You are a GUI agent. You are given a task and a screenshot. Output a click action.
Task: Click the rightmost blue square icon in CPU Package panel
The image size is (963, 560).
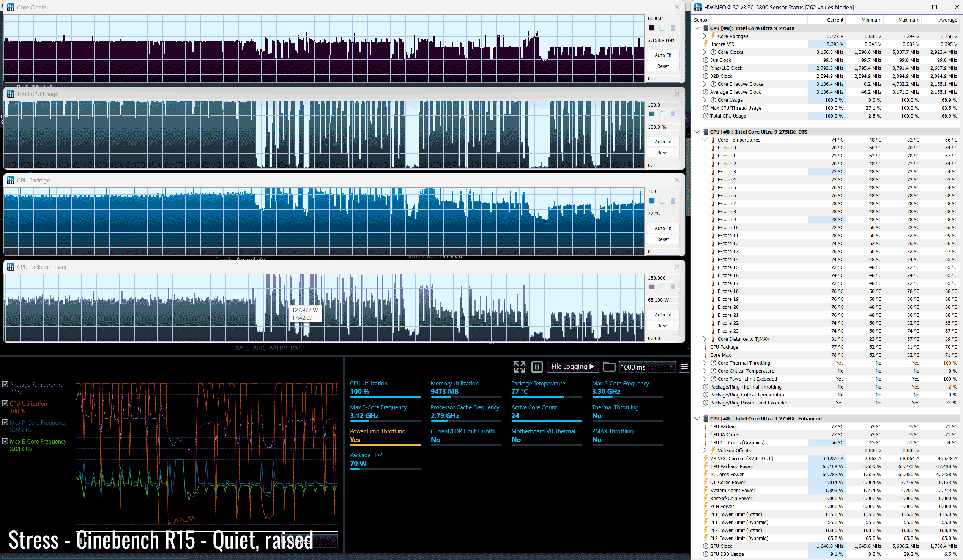tap(673, 201)
